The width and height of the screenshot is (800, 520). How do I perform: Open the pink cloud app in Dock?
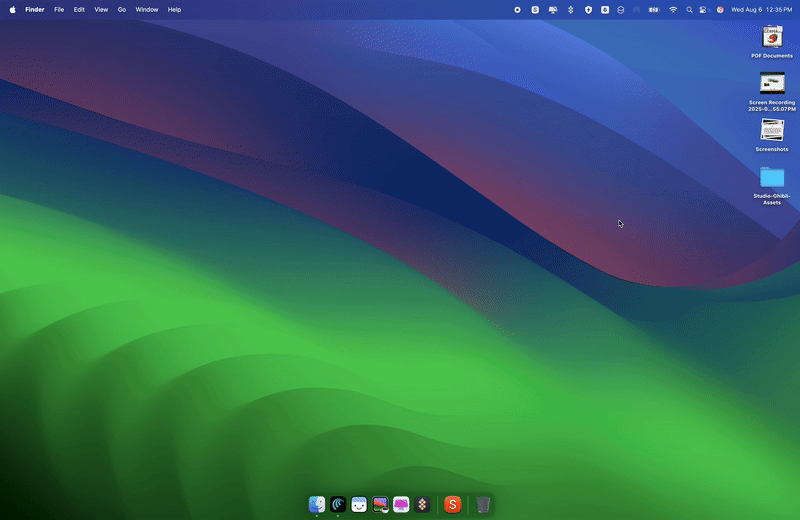(x=401, y=505)
